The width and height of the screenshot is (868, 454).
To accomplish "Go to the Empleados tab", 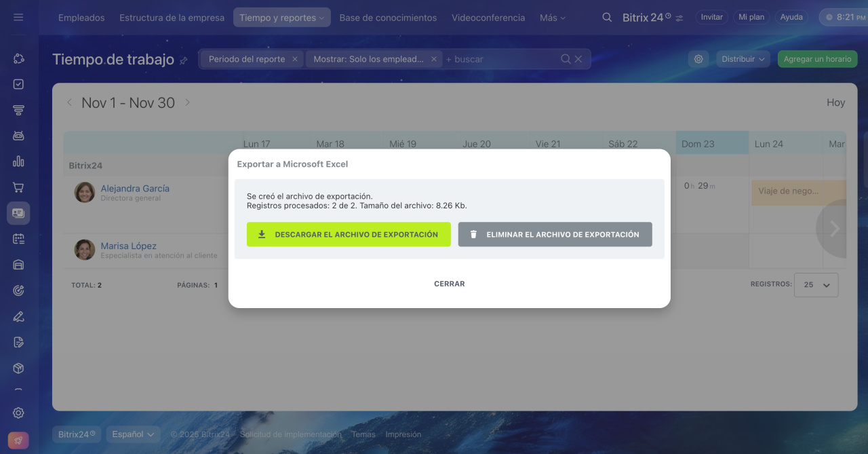I will [81, 18].
